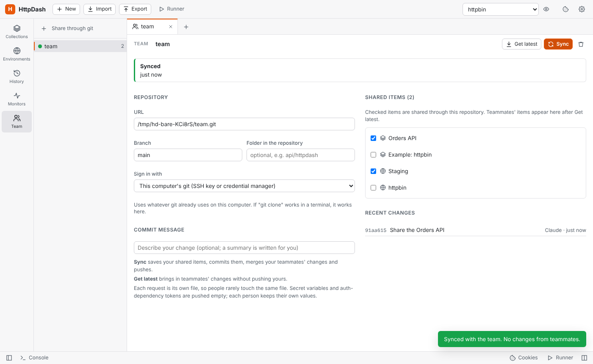The height and width of the screenshot is (364, 593).
Task: Uncheck the Staging shared item
Action: pos(373,171)
